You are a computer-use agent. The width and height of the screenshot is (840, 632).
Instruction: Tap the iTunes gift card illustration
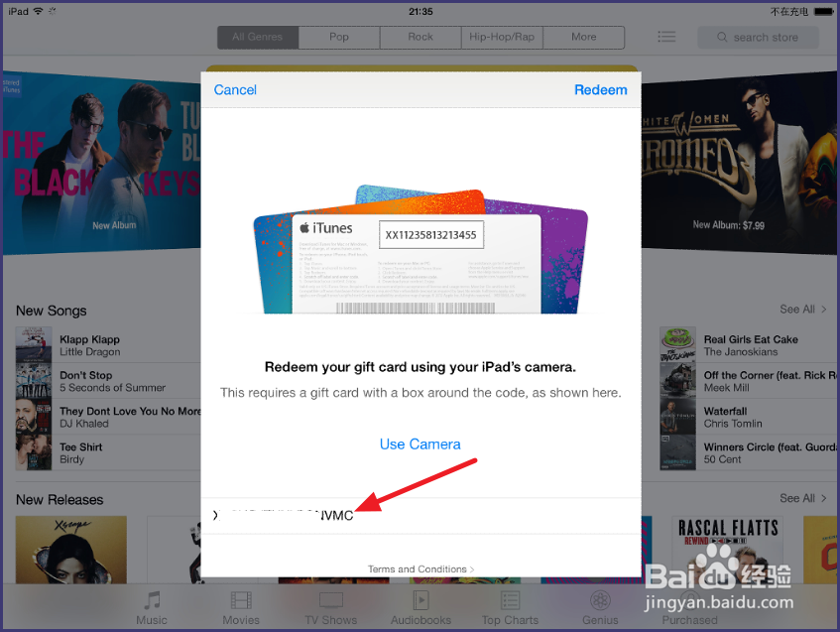(420, 250)
